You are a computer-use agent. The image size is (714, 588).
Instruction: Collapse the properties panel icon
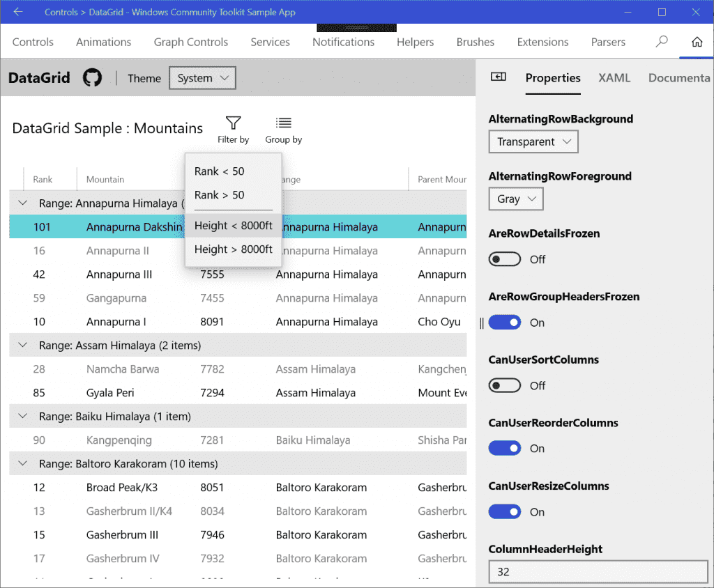click(x=498, y=77)
